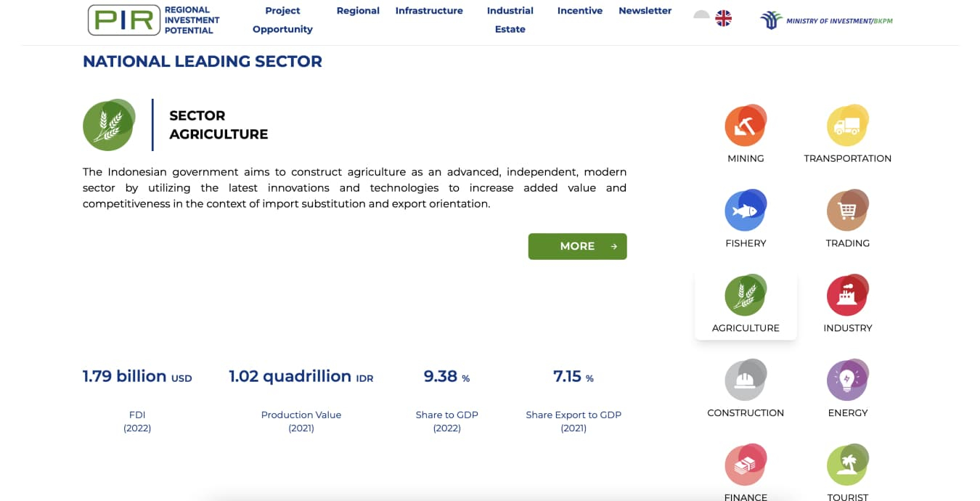Open the Project Opportunity menu

[x=282, y=20]
